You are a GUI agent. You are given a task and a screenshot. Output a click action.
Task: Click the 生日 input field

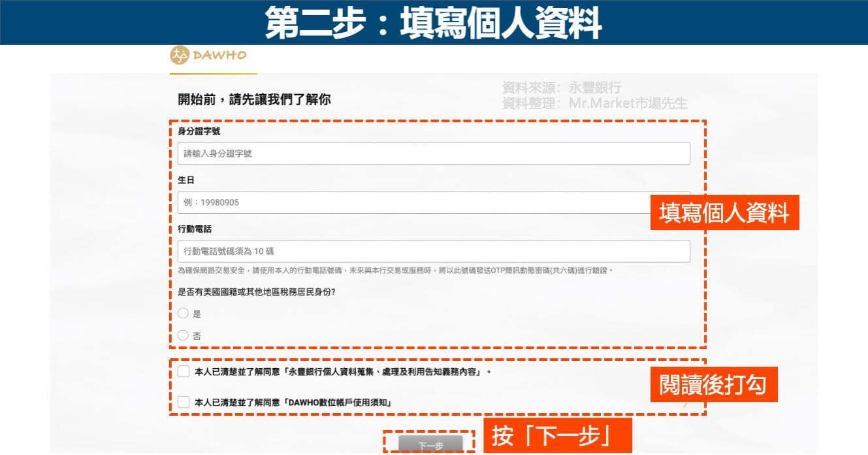434,203
